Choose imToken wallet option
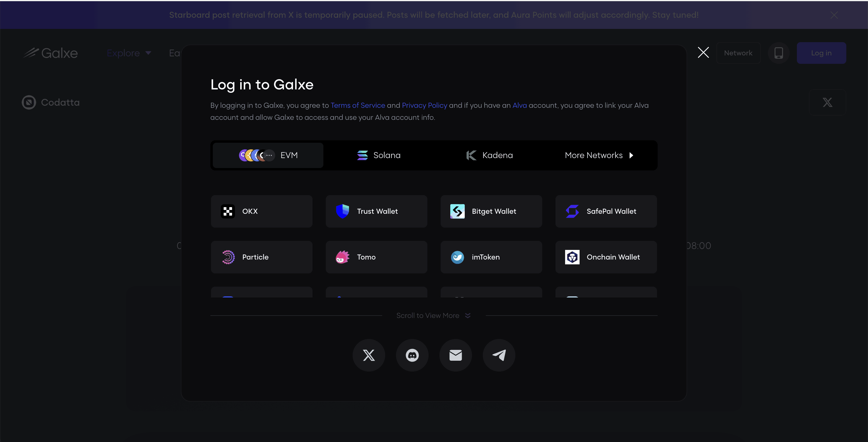Viewport: 868px width, 442px height. pos(491,257)
